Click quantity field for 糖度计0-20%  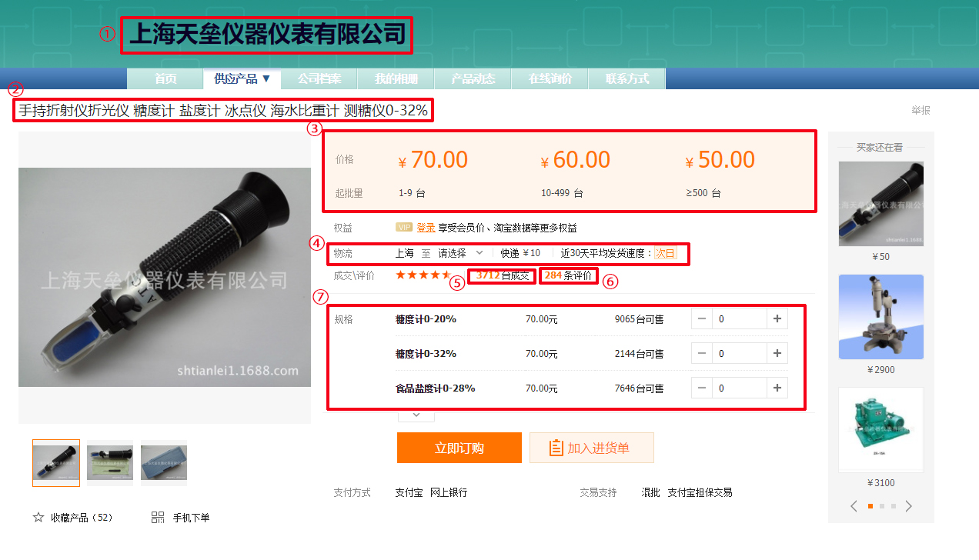[740, 318]
